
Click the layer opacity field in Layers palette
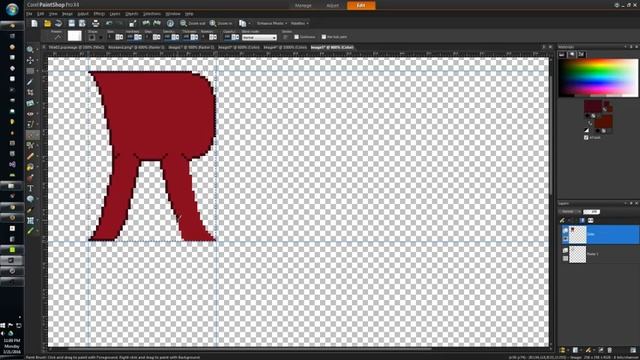(591, 211)
